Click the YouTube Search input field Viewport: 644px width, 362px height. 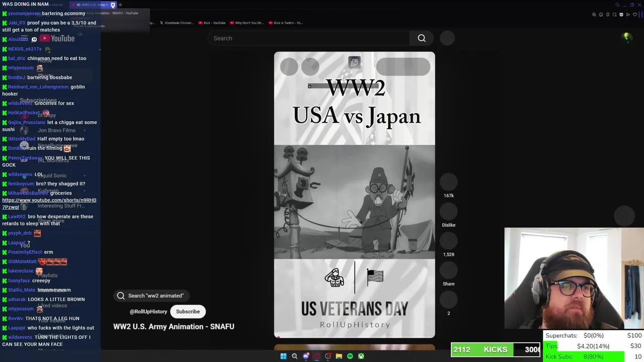pyautogui.click(x=309, y=38)
